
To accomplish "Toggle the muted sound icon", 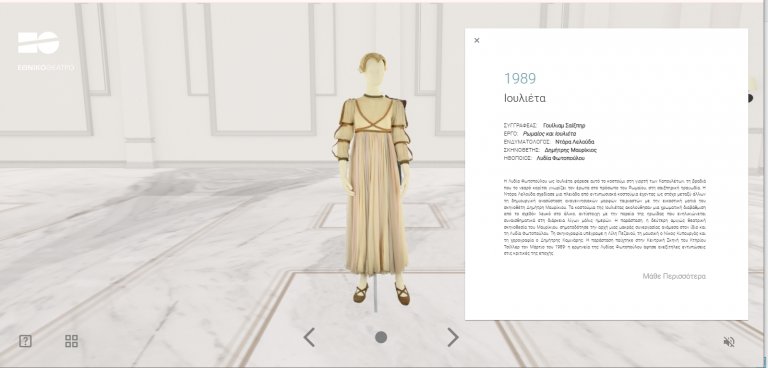I will [x=729, y=342].
